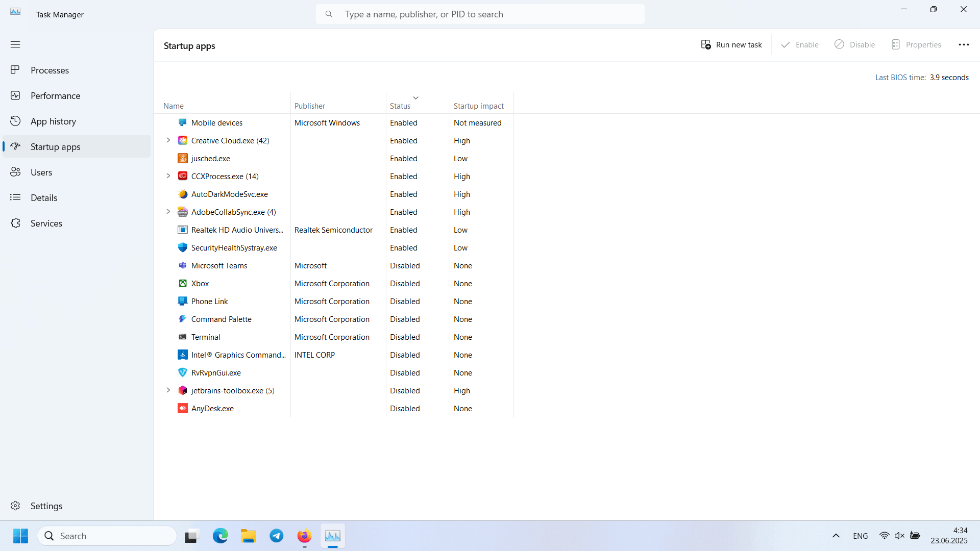
Task: Sort by the Publisher column header
Action: tap(309, 106)
